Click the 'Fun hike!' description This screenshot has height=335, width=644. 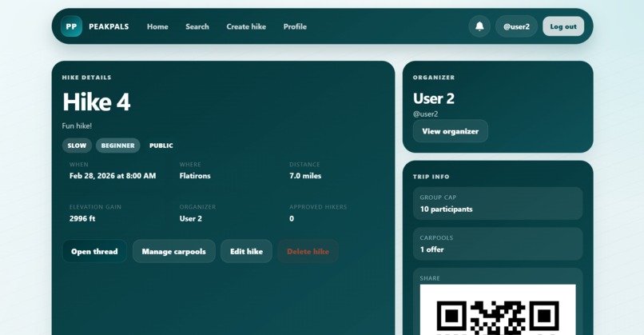tap(77, 126)
